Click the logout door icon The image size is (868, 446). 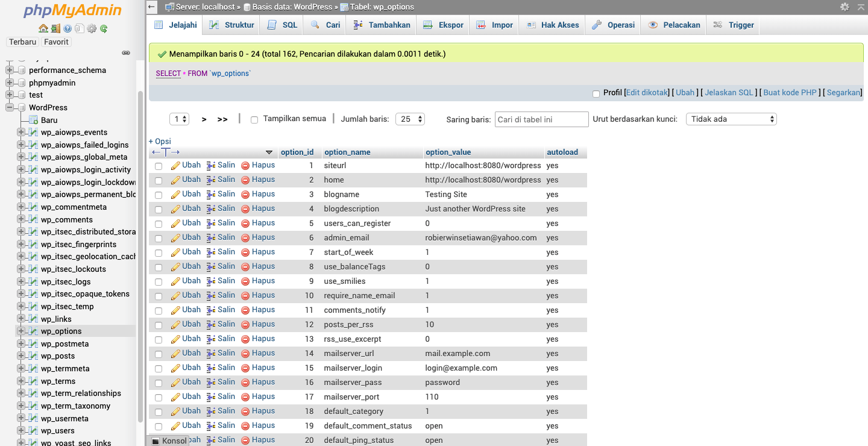[x=55, y=28]
